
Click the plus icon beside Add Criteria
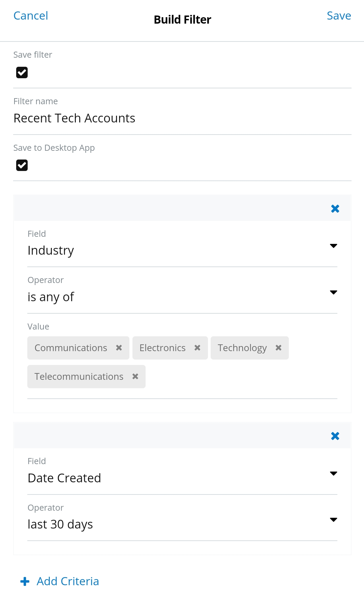point(25,581)
